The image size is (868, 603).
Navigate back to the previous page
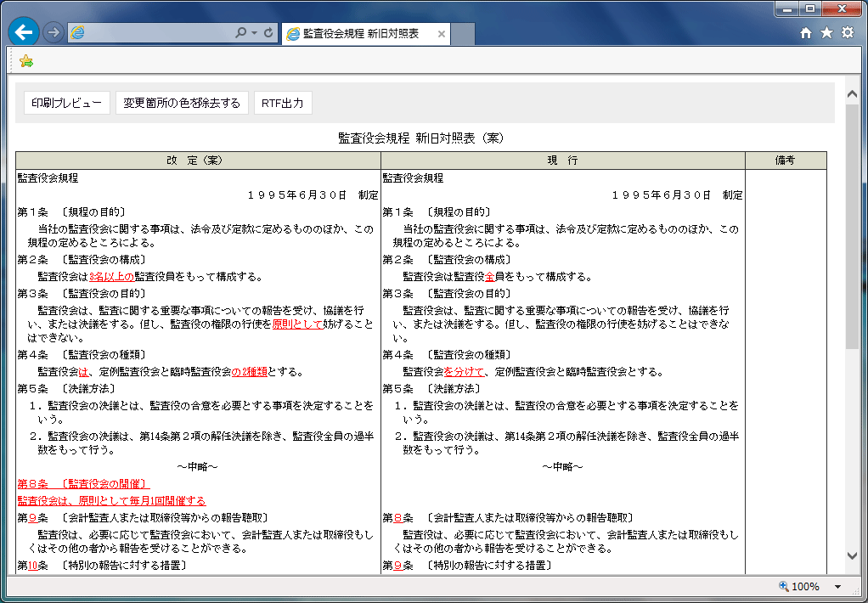pyautogui.click(x=23, y=31)
